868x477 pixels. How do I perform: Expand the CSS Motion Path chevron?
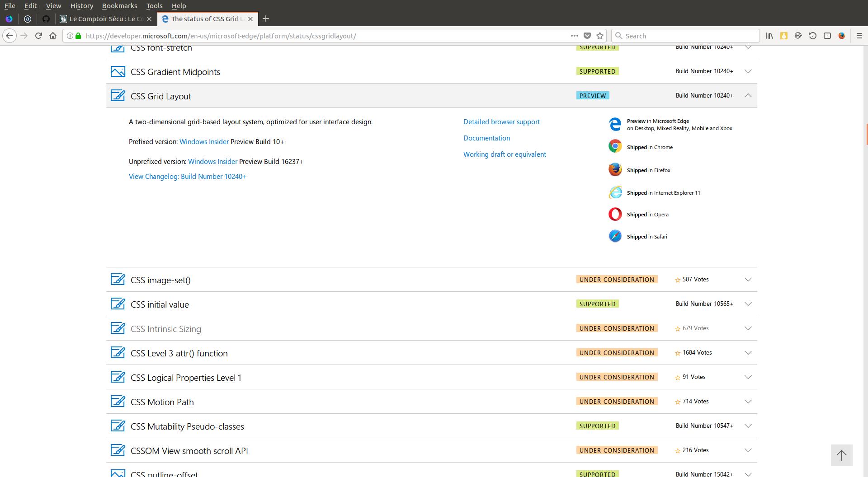(x=748, y=402)
